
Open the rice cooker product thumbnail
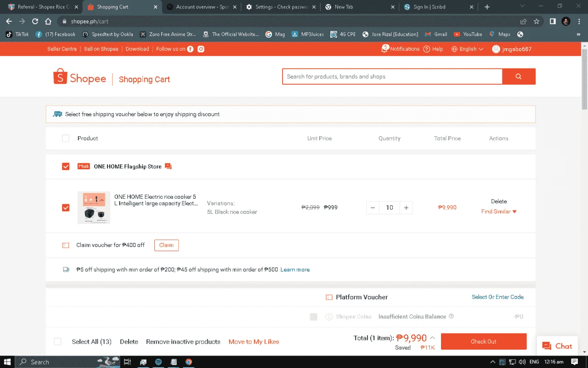[94, 207]
